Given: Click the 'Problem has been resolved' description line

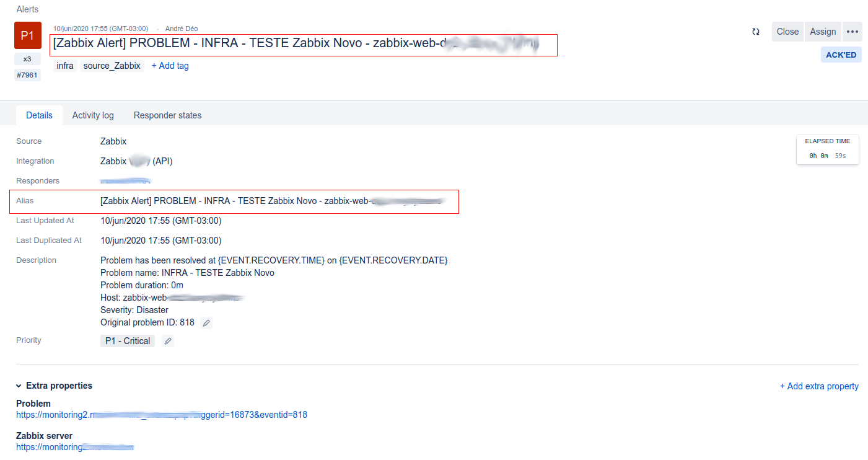Looking at the screenshot, I should 274,260.
